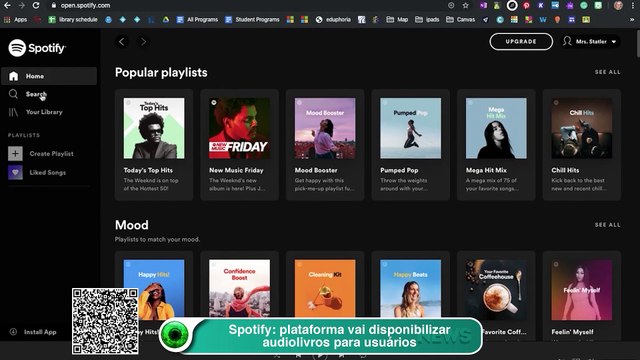Open Confidence Boost playlist cover
The width and height of the screenshot is (640, 360).
coord(239,290)
